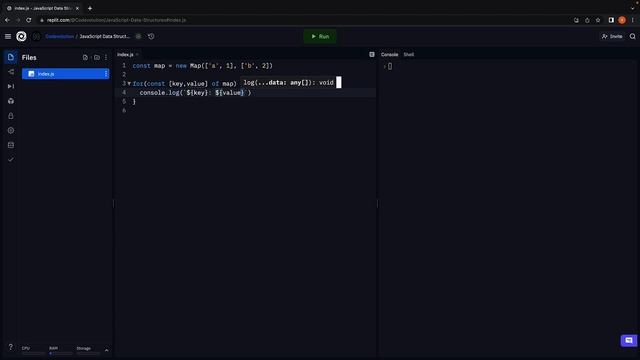
Task: Click the Replit logo icon
Action: 21,36
